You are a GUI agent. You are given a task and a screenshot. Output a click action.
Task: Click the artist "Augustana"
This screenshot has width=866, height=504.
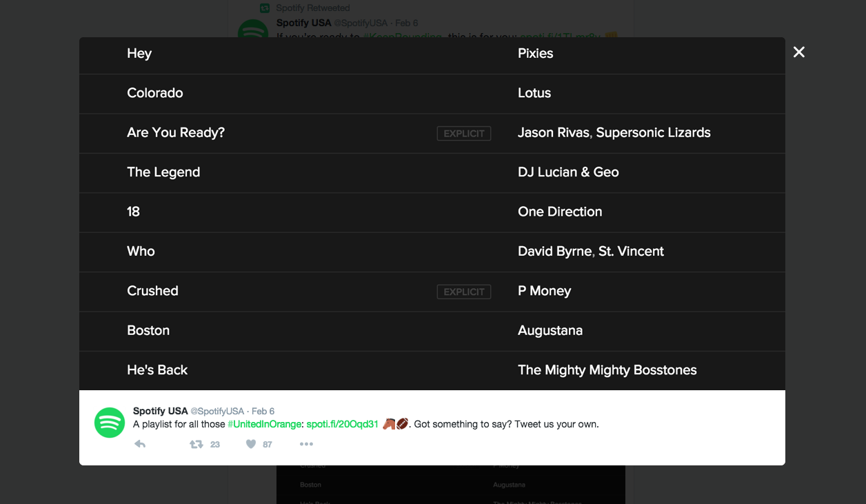point(550,331)
